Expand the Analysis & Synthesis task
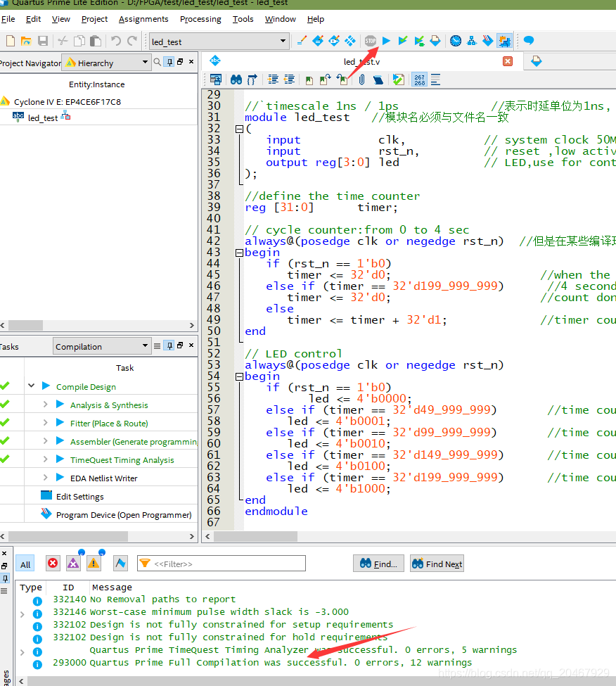 (x=45, y=405)
